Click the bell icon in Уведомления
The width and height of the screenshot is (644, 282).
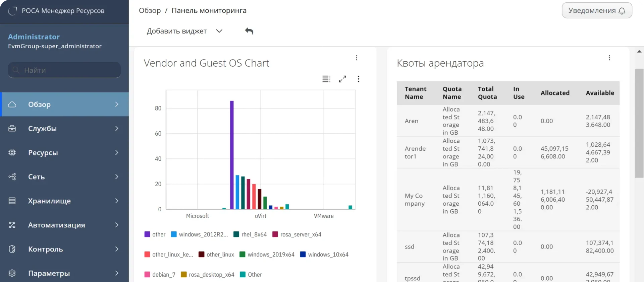click(x=622, y=11)
